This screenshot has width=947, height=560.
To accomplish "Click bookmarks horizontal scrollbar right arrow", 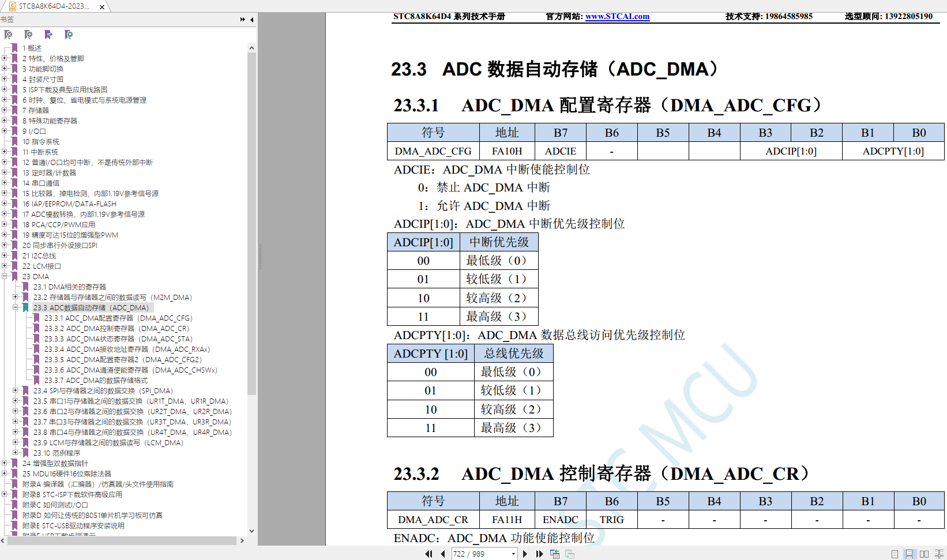I will click(242, 540).
